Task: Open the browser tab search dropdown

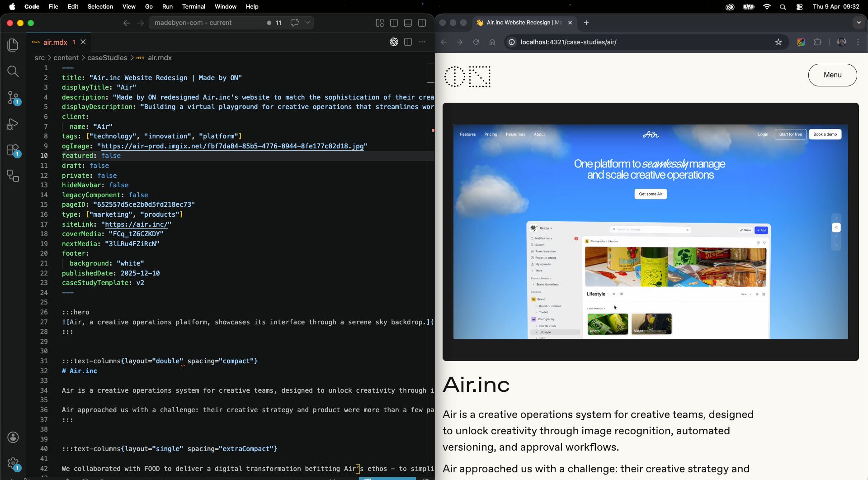Action: [859, 23]
